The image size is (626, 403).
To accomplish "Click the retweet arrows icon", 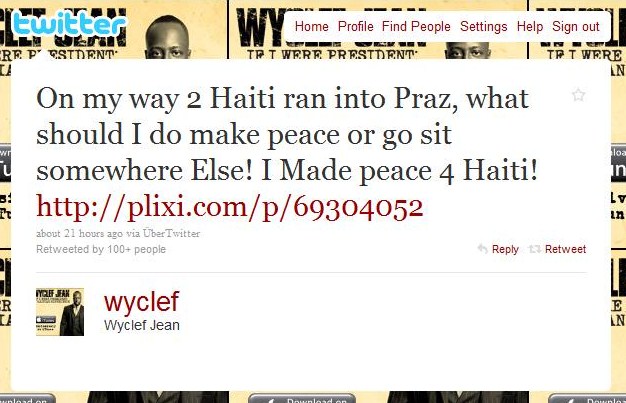I will (x=535, y=249).
